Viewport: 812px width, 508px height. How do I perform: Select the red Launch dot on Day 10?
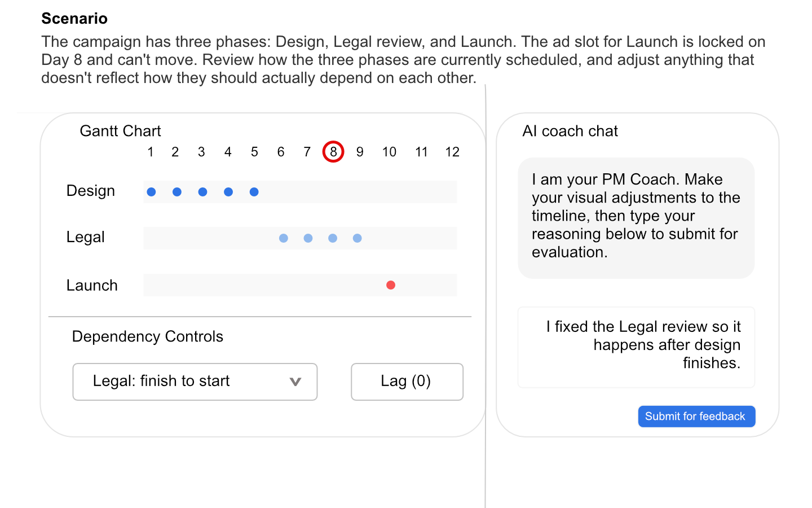click(x=391, y=285)
